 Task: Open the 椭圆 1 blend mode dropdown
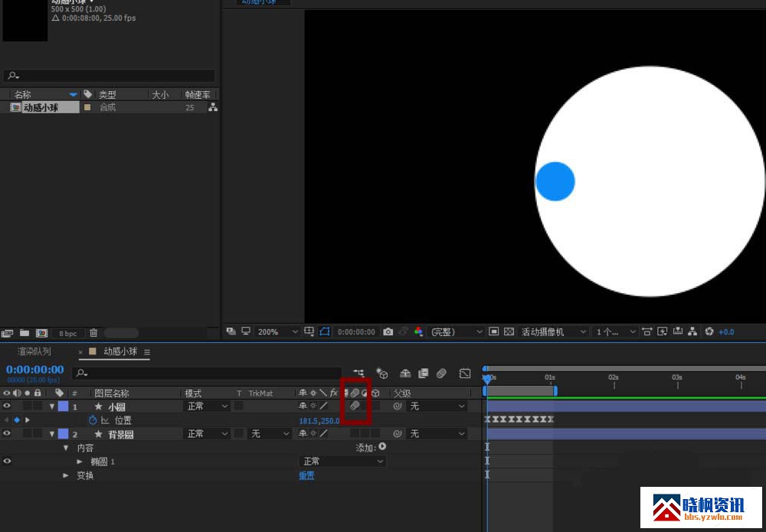(x=342, y=462)
